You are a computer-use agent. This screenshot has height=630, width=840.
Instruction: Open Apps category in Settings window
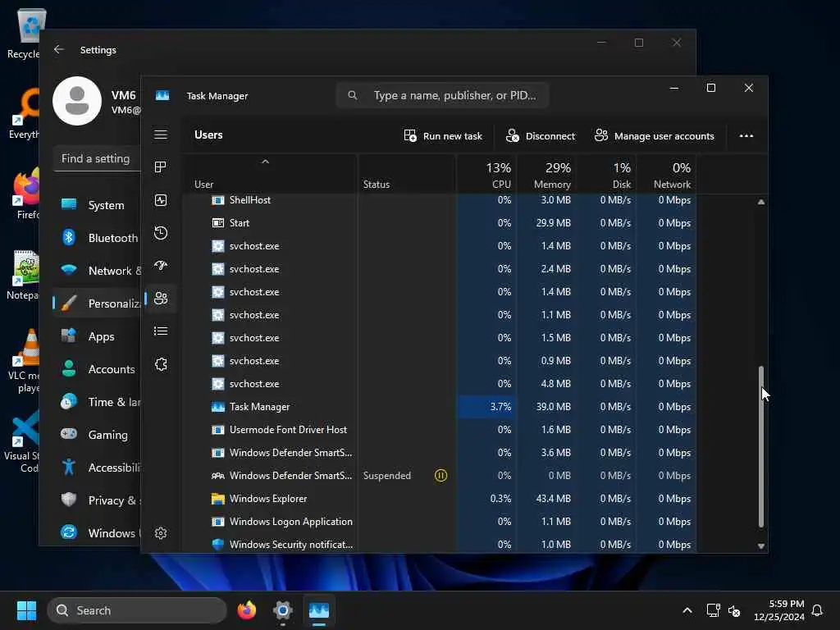pyautogui.click(x=98, y=336)
